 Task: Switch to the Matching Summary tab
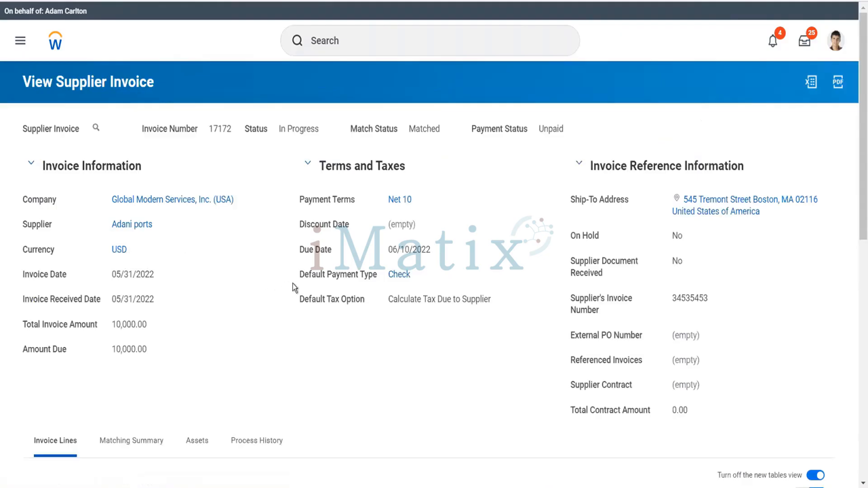(x=132, y=441)
